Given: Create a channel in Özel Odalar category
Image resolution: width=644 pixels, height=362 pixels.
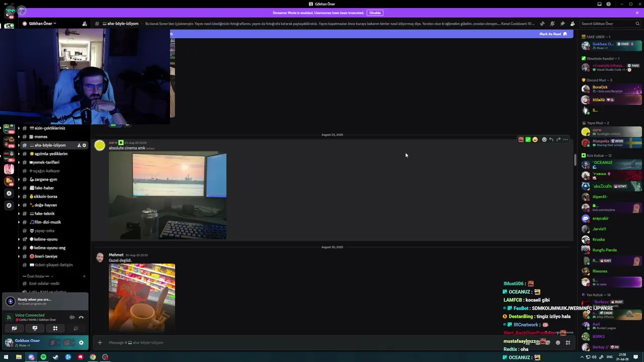Looking at the screenshot, I should point(84,276).
